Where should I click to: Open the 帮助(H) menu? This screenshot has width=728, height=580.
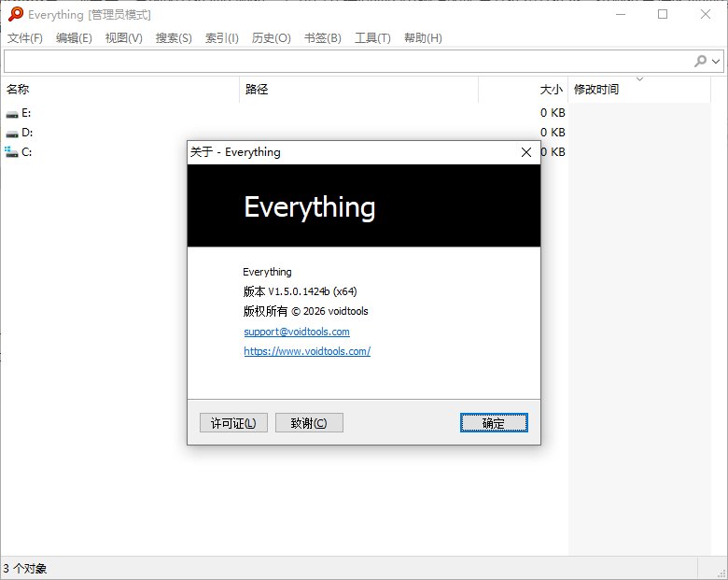point(423,38)
